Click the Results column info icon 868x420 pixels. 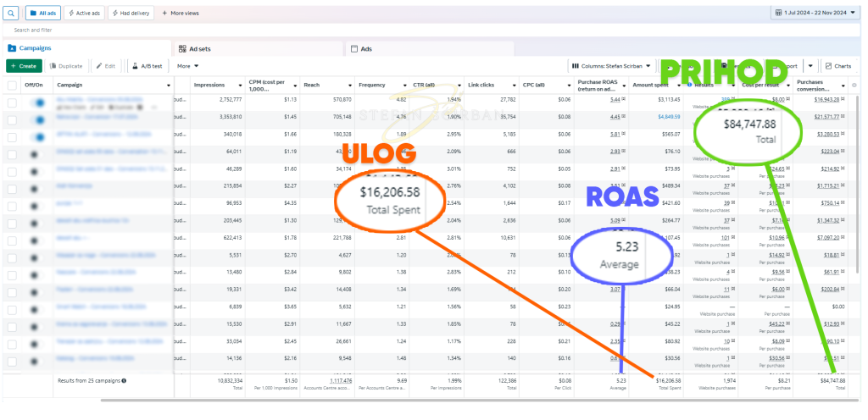tap(690, 86)
